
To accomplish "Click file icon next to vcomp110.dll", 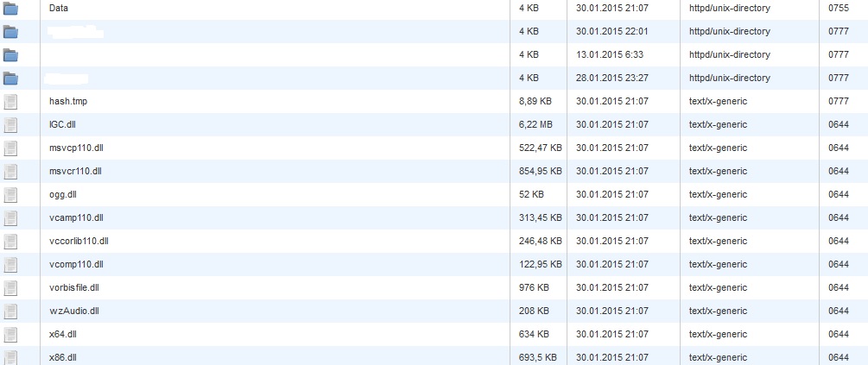I will [10, 264].
